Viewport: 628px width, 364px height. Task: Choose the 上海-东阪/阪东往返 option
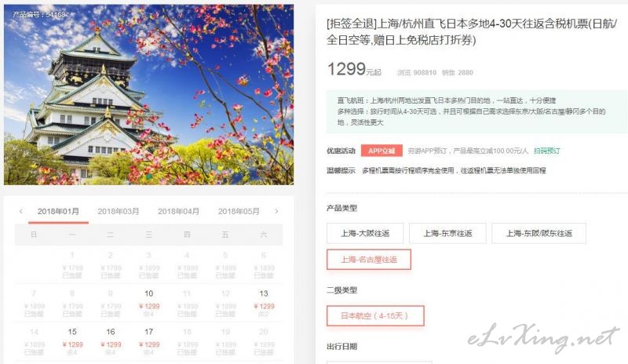[539, 233]
